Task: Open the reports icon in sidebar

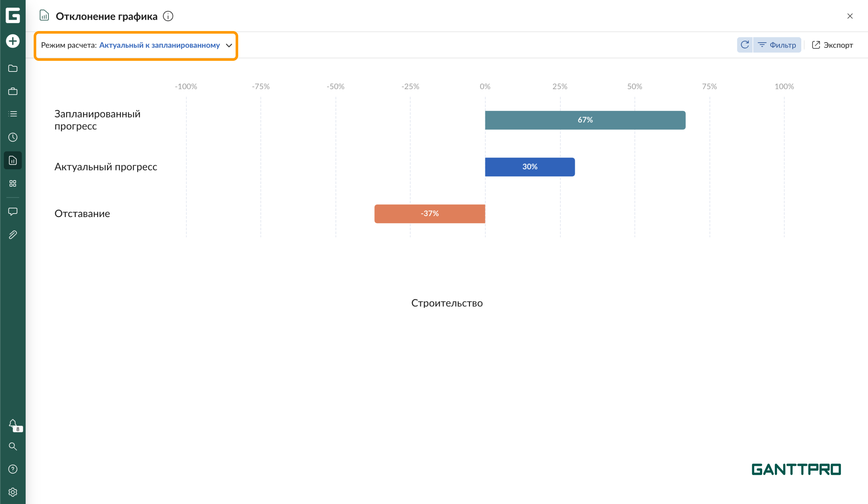Action: [x=13, y=160]
